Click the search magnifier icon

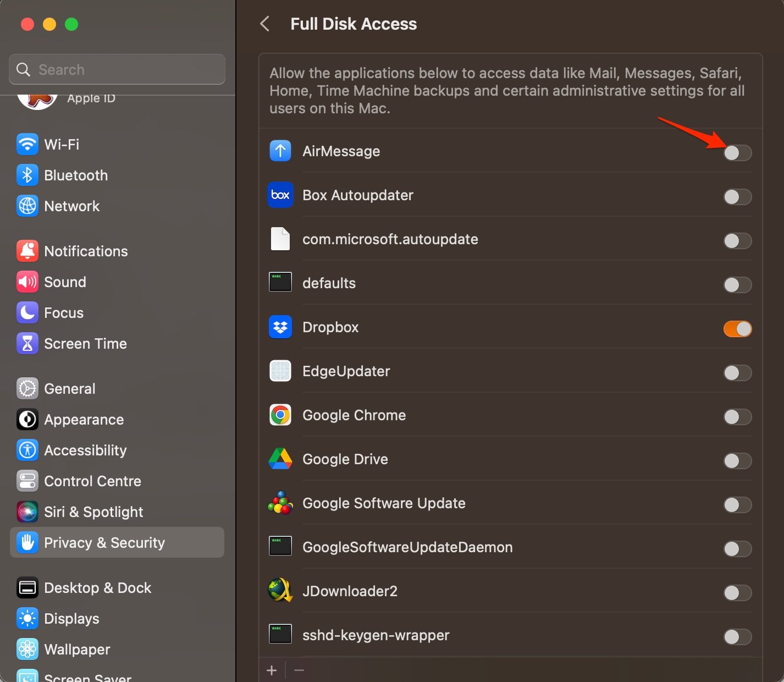coord(23,69)
